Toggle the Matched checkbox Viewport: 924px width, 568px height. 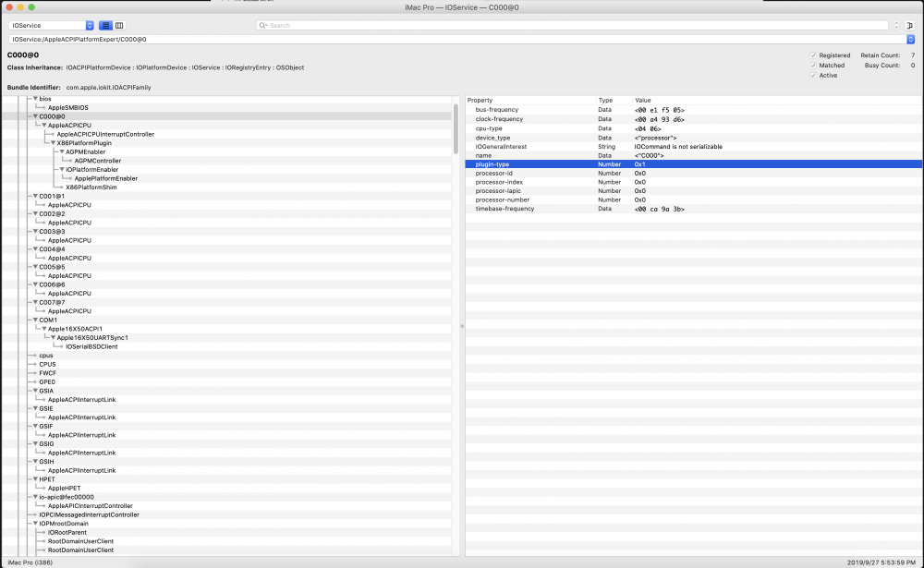pyautogui.click(x=813, y=66)
